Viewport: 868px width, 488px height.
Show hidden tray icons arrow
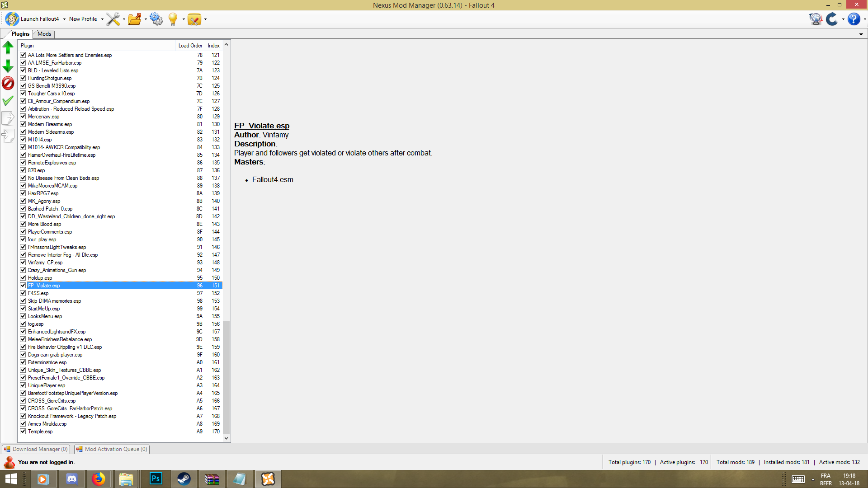[813, 479]
